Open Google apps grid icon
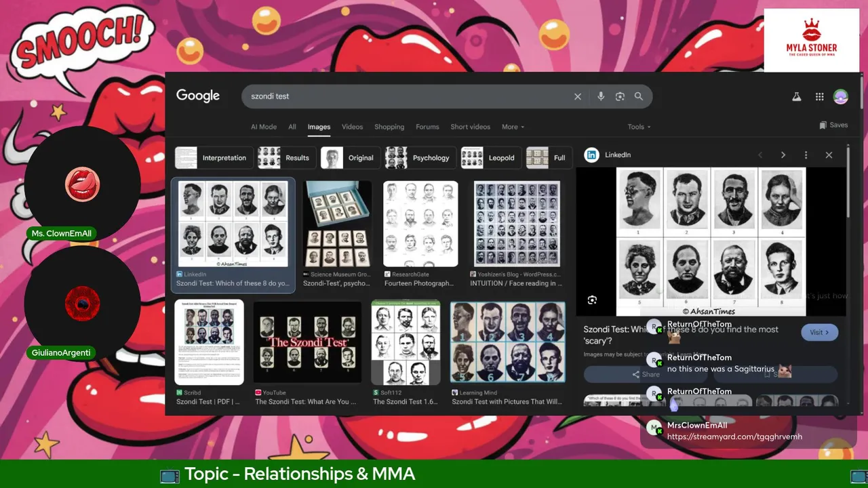Image resolution: width=868 pixels, height=488 pixels. [x=819, y=97]
